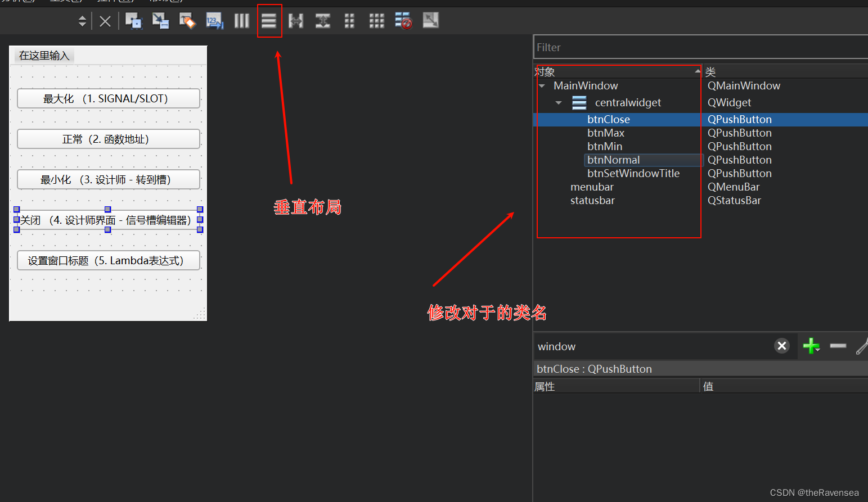The height and width of the screenshot is (502, 868).
Task: Lay out horizontally in a splitter
Action: click(296, 21)
